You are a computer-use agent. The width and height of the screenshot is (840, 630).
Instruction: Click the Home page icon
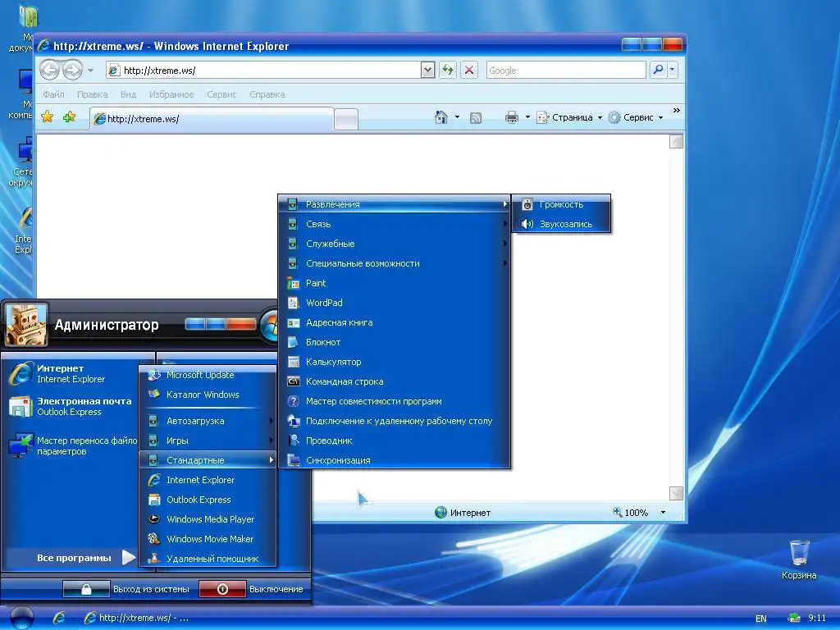click(441, 117)
